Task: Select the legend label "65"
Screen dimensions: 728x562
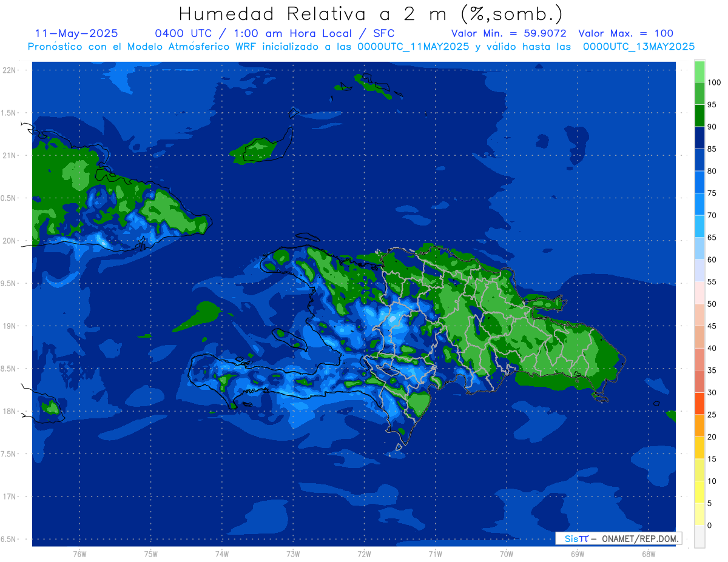Action: [712, 238]
